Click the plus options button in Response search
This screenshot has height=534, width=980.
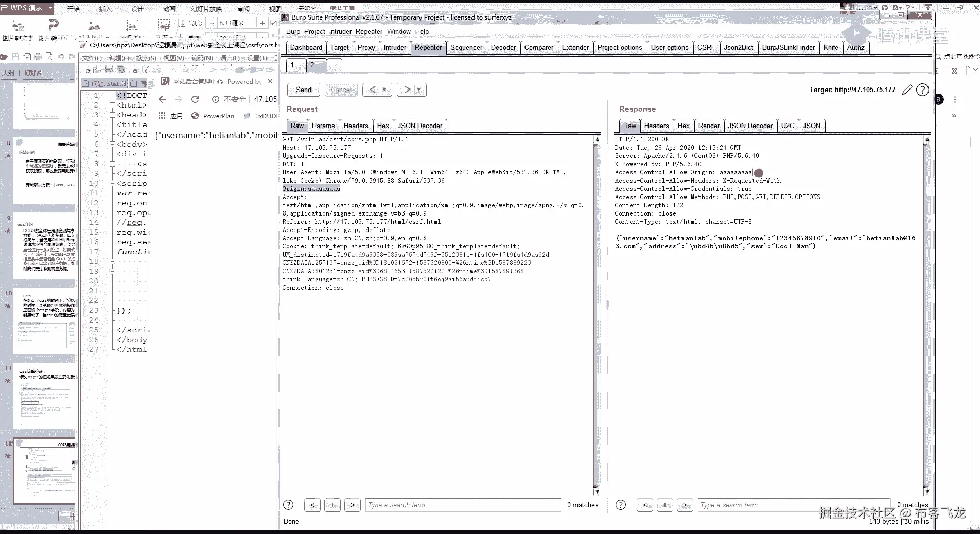665,505
